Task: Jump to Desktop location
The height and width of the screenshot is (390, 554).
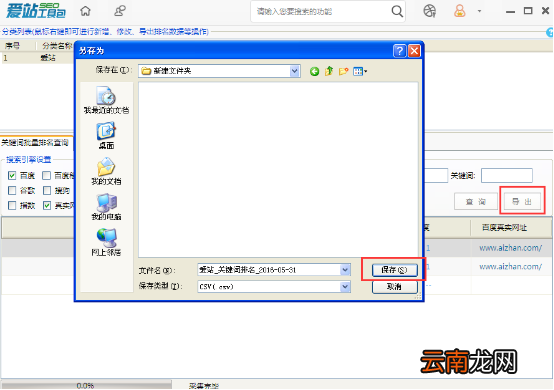Action: 106,136
